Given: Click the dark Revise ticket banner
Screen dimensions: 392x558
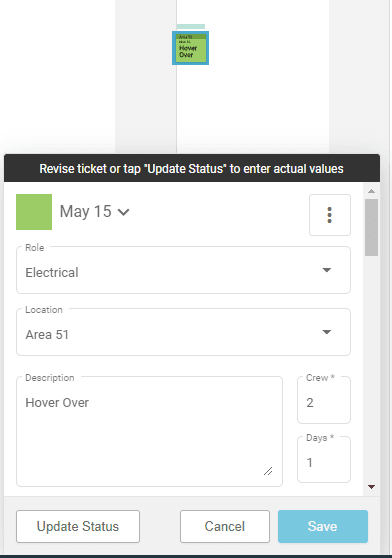Looking at the screenshot, I should click(x=192, y=168).
